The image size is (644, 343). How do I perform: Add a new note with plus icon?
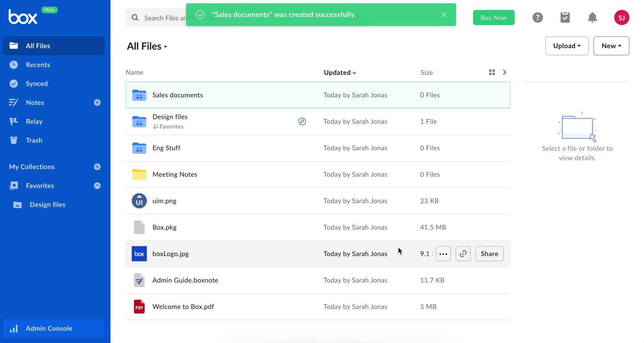coord(97,103)
